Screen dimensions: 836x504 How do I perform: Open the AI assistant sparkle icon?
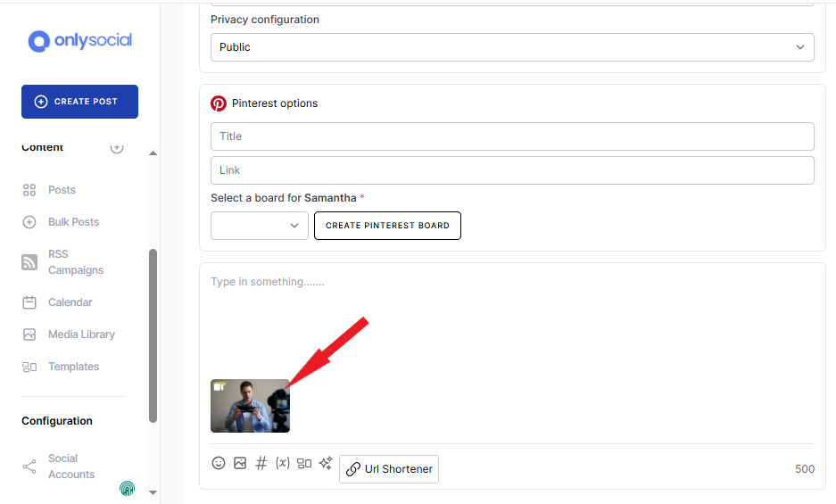tap(326, 463)
